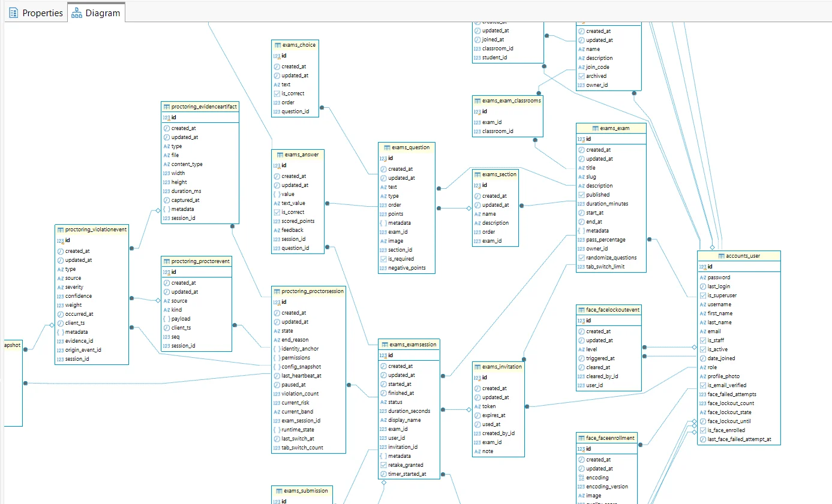Select the classroom_id column in exams_exam_classrooms
Image resolution: width=832 pixels, height=504 pixels.
tap(508, 131)
